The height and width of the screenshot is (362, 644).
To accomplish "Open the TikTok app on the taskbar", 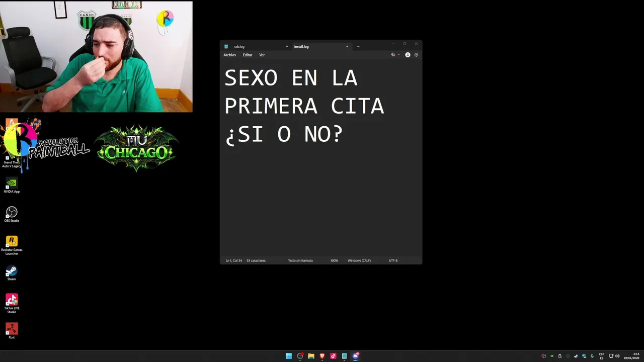I will tap(333, 356).
